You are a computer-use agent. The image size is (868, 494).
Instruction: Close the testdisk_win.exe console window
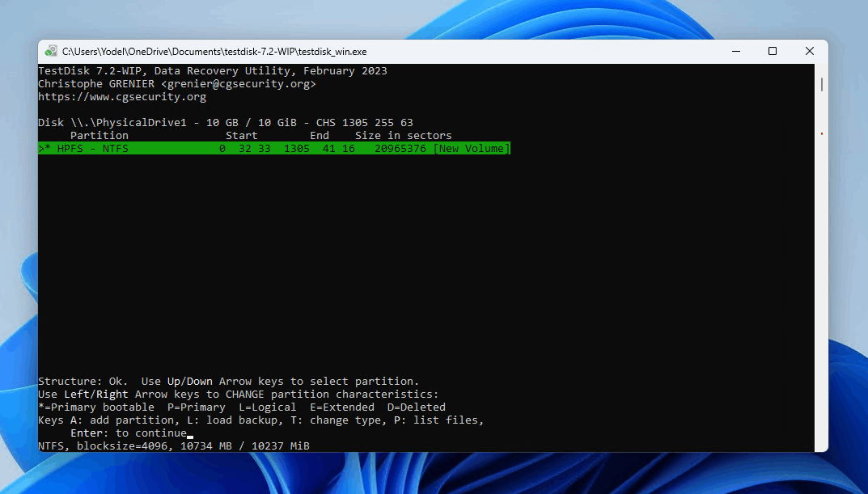coord(809,52)
